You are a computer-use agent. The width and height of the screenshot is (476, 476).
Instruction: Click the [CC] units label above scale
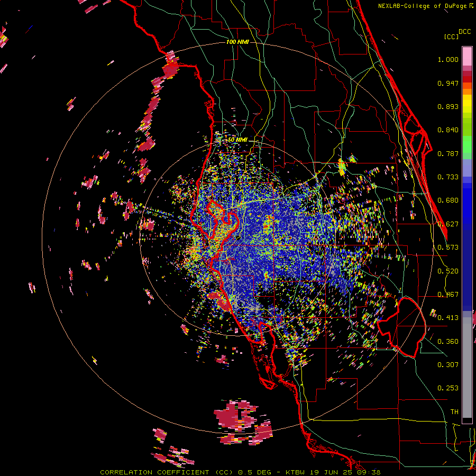coord(451,36)
